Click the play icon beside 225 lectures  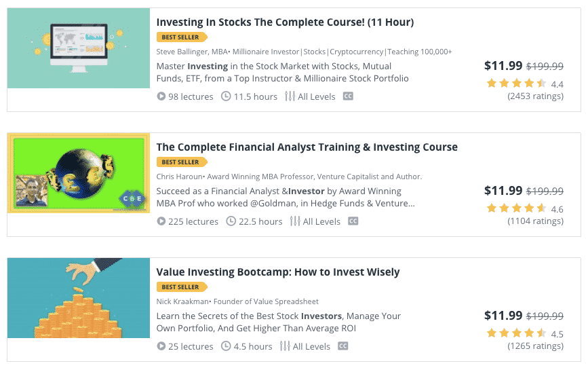(161, 221)
